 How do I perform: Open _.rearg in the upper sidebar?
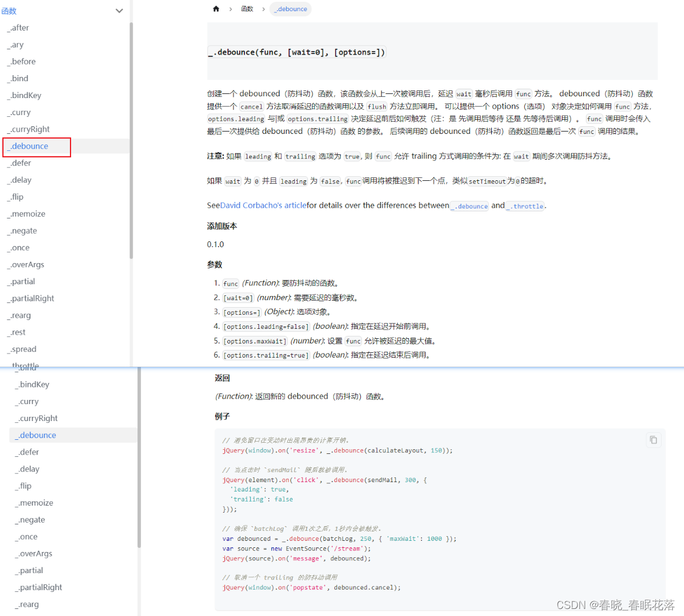[x=19, y=315]
